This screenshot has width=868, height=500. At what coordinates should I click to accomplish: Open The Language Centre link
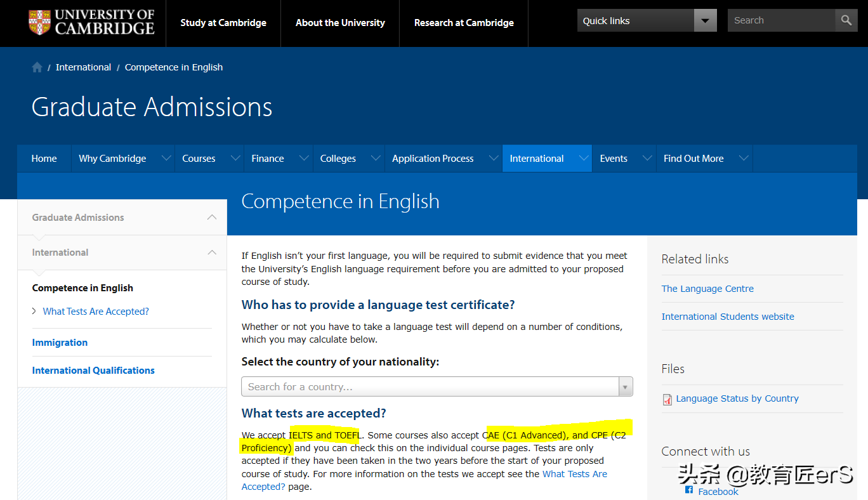(707, 289)
